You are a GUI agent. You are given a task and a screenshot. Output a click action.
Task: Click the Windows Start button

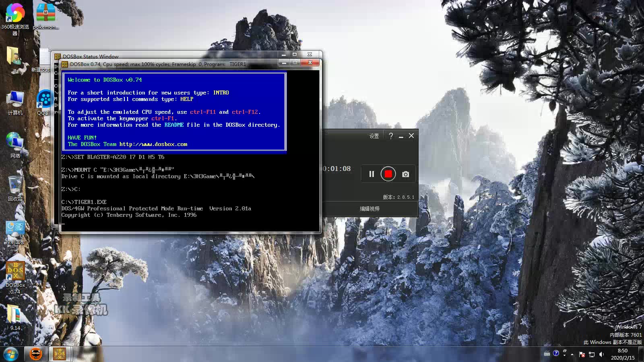[x=11, y=354]
